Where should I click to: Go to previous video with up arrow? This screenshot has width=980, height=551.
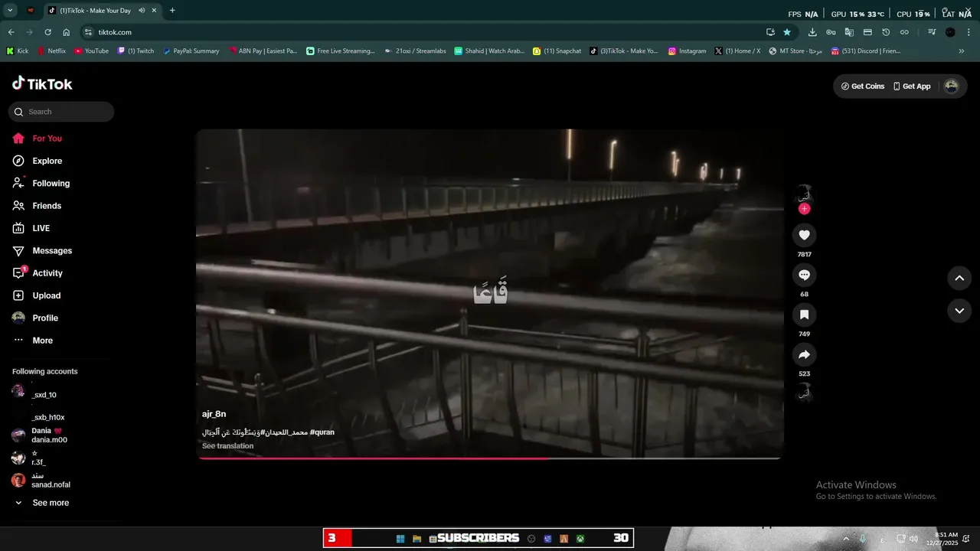[x=959, y=278]
